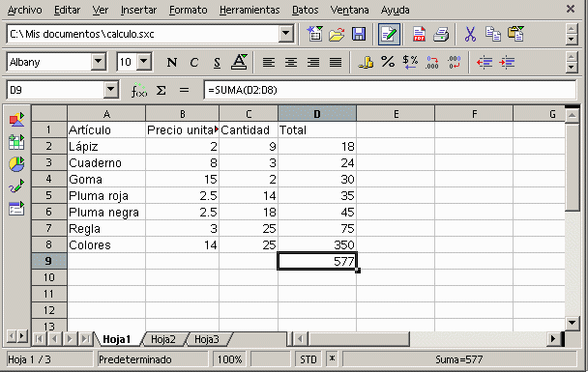Open the Insertar menu

[138, 10]
